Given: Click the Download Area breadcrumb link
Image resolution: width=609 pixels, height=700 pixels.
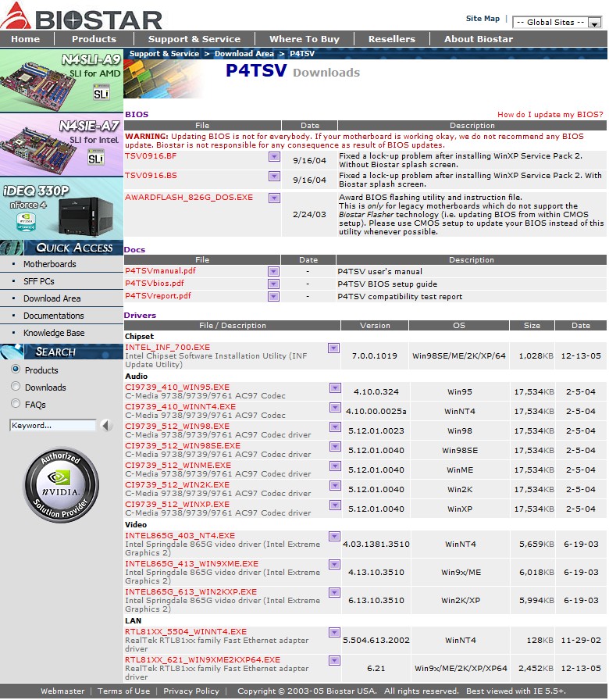Looking at the screenshot, I should [x=244, y=54].
